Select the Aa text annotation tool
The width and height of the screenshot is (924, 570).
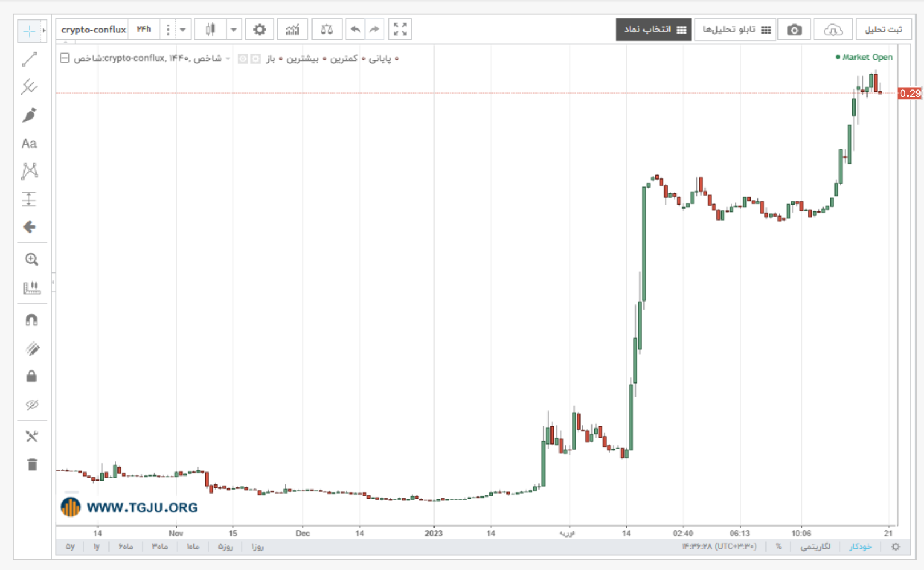[x=29, y=143]
